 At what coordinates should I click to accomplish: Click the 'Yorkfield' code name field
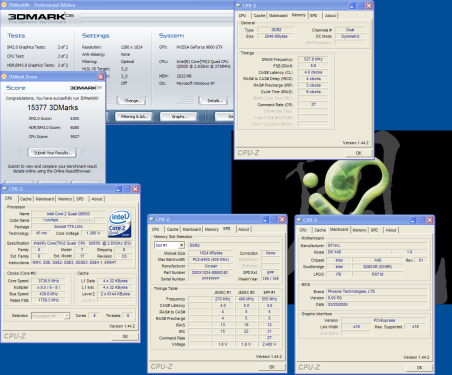point(51,220)
